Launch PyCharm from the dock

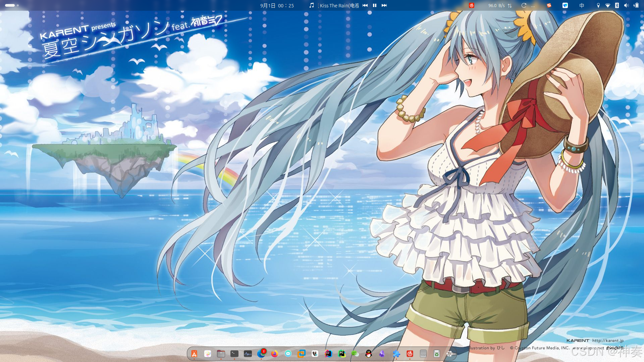[x=342, y=354]
